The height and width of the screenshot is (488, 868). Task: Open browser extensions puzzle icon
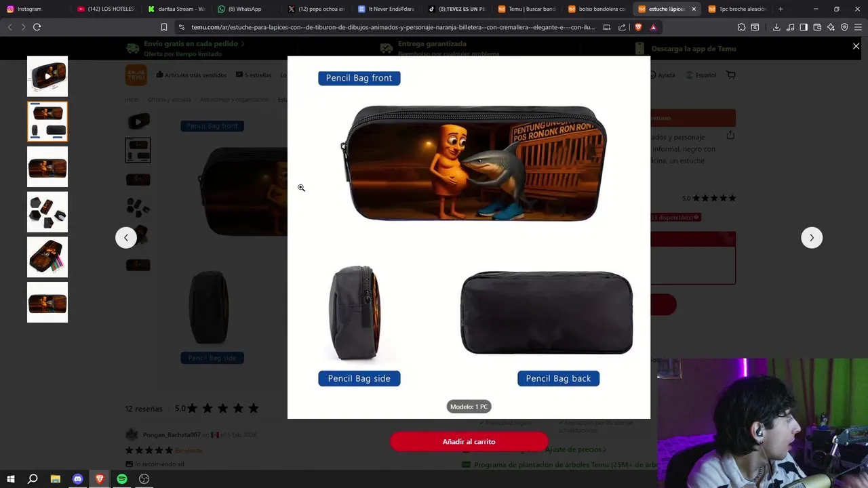[x=741, y=27]
